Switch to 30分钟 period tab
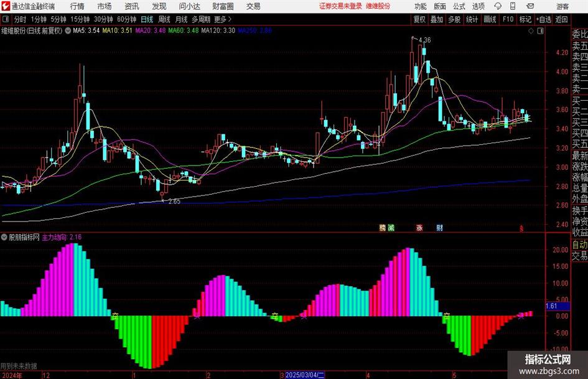The width and height of the screenshot is (588, 379). [x=103, y=19]
